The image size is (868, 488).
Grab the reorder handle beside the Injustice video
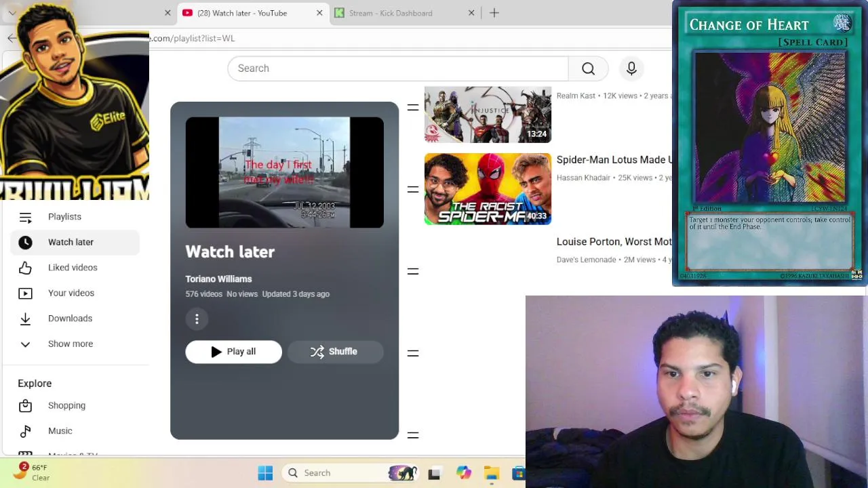coord(413,107)
